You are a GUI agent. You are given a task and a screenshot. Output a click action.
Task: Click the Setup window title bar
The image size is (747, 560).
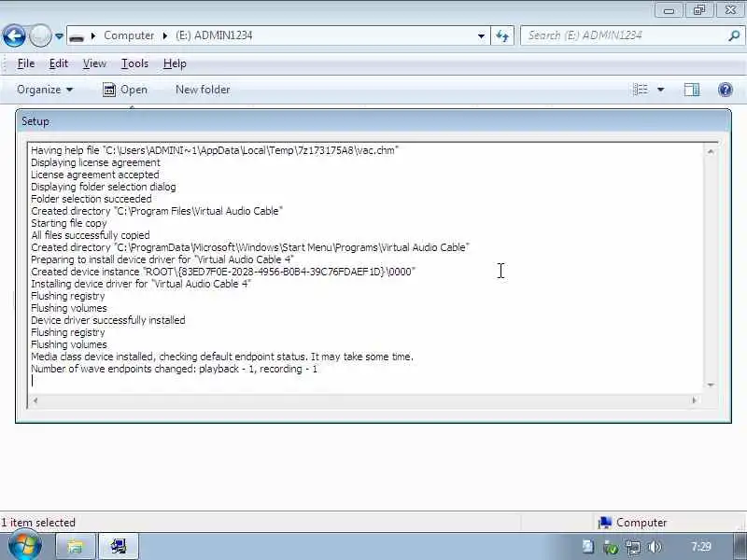(x=373, y=121)
